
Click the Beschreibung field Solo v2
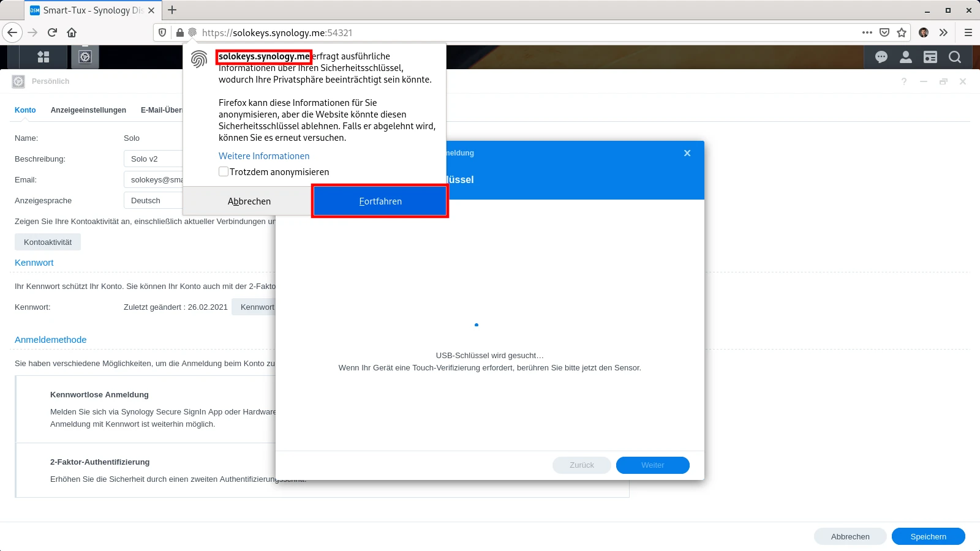point(153,159)
